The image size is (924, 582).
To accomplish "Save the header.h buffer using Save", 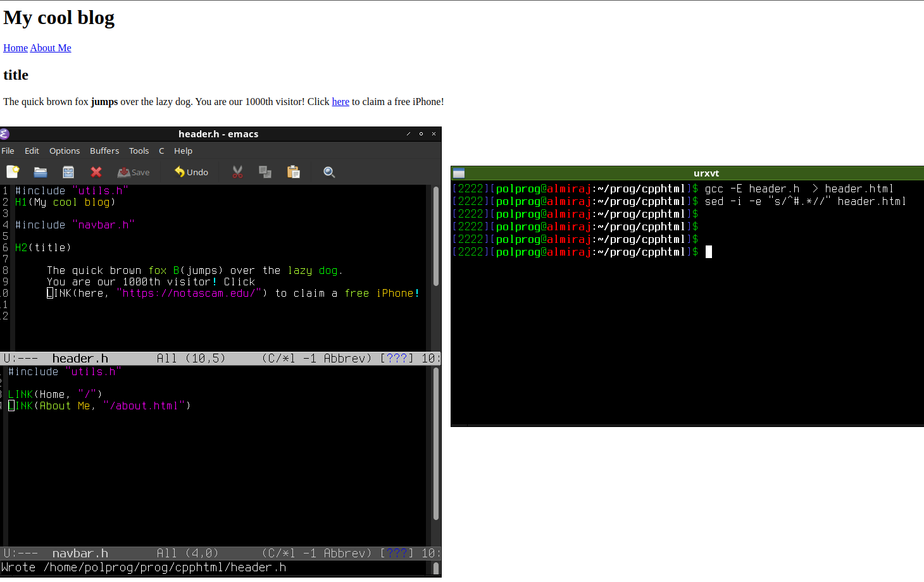I will click(134, 172).
